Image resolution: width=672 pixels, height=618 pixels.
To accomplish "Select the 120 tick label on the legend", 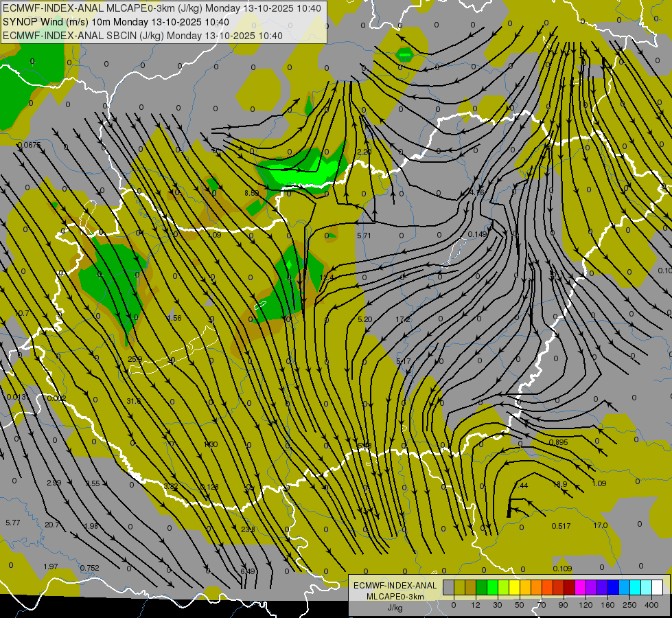I will tap(586, 604).
